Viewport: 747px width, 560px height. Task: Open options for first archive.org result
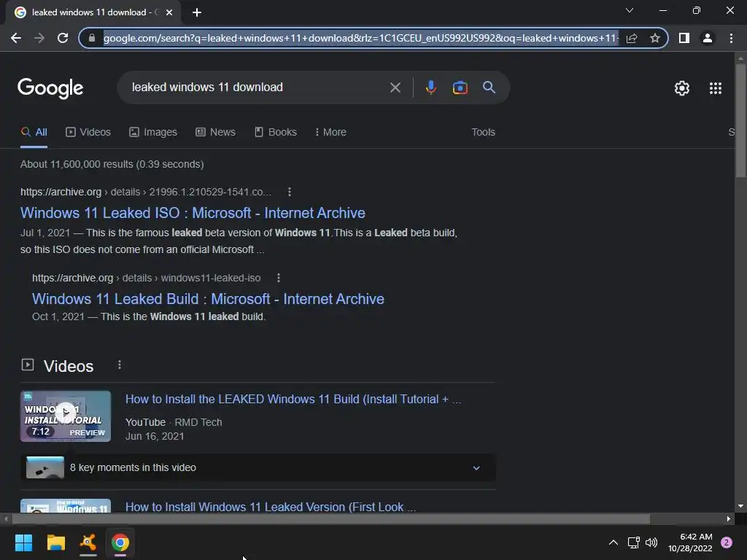(x=289, y=192)
